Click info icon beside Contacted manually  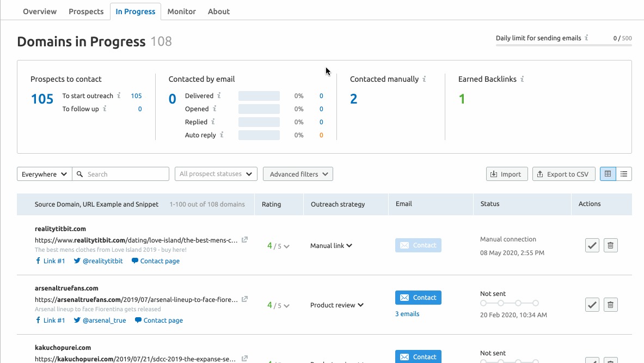[424, 79]
